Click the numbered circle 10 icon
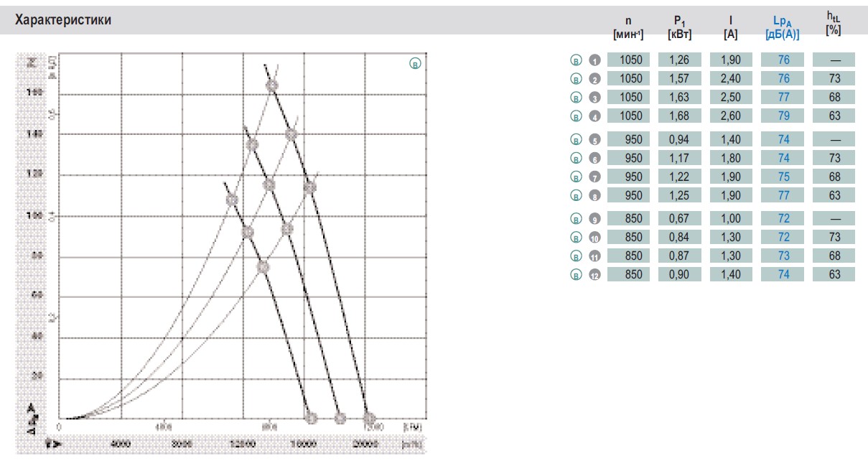868x468 pixels. [x=594, y=238]
